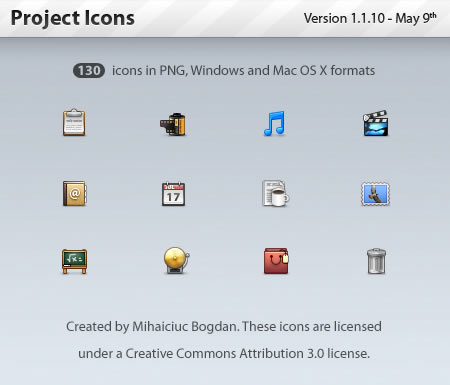Click the golden alarm bell icon

176,261
